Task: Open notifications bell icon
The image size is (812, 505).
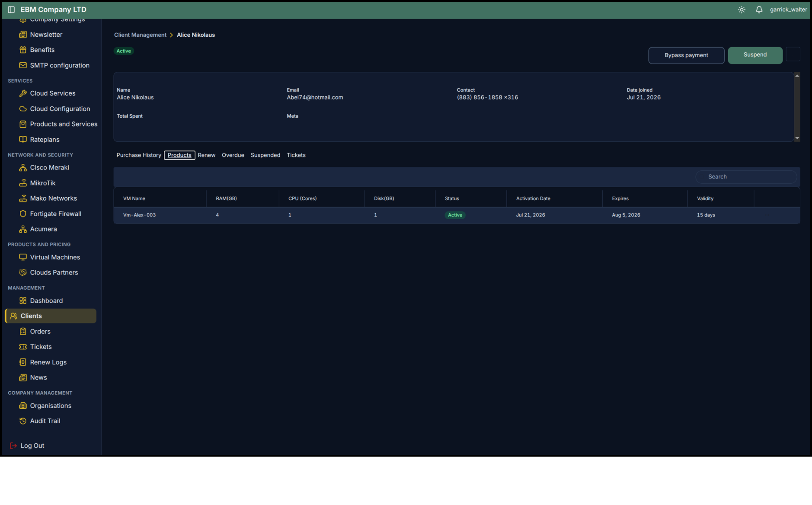Action: (759, 10)
